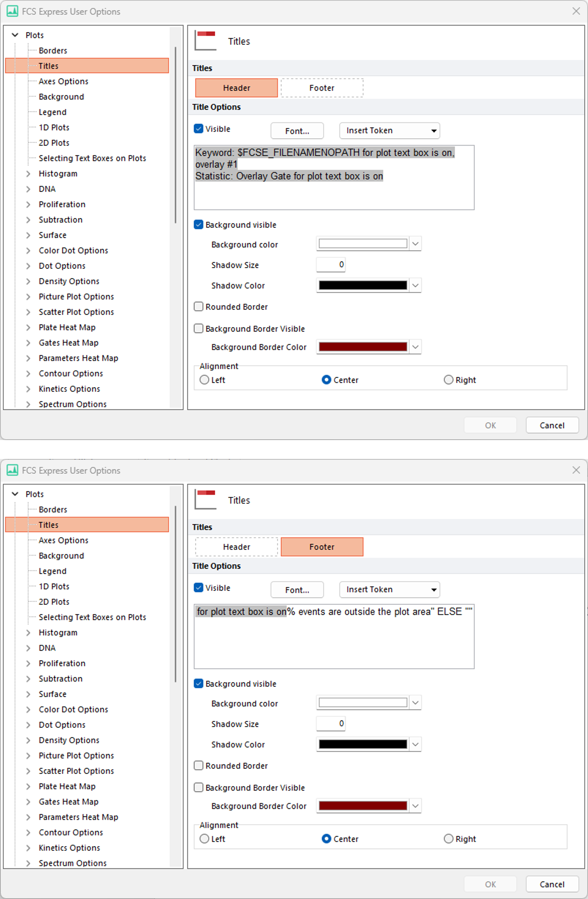The image size is (588, 899).
Task: Select Selecting Text Boxes on Plots in bottom window
Action: pos(92,617)
